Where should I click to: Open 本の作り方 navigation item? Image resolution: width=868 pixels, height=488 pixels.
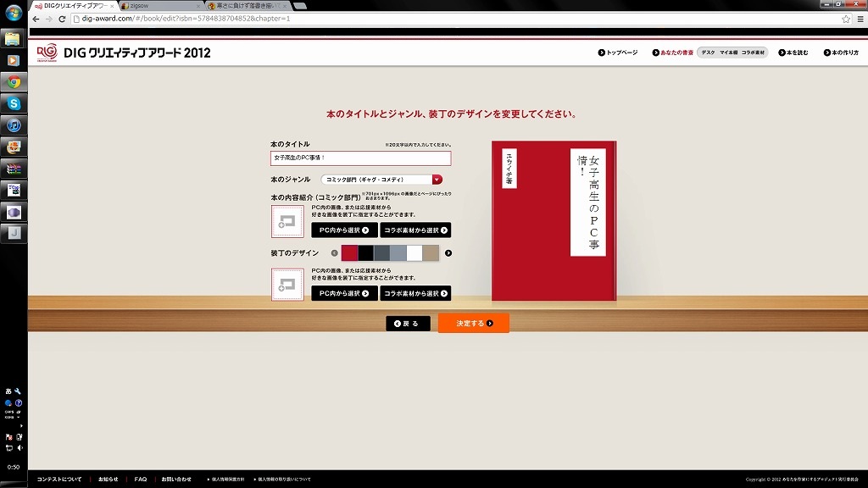(x=841, y=53)
